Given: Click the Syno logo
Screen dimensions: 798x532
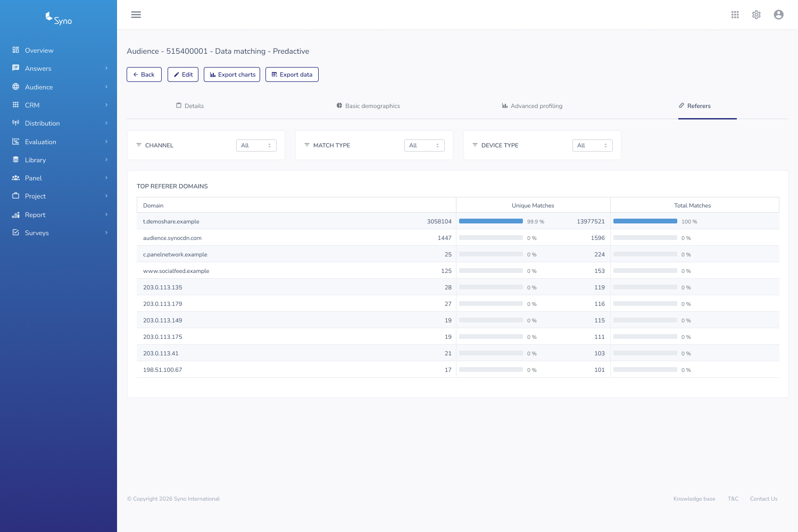Looking at the screenshot, I should pyautogui.click(x=59, y=19).
